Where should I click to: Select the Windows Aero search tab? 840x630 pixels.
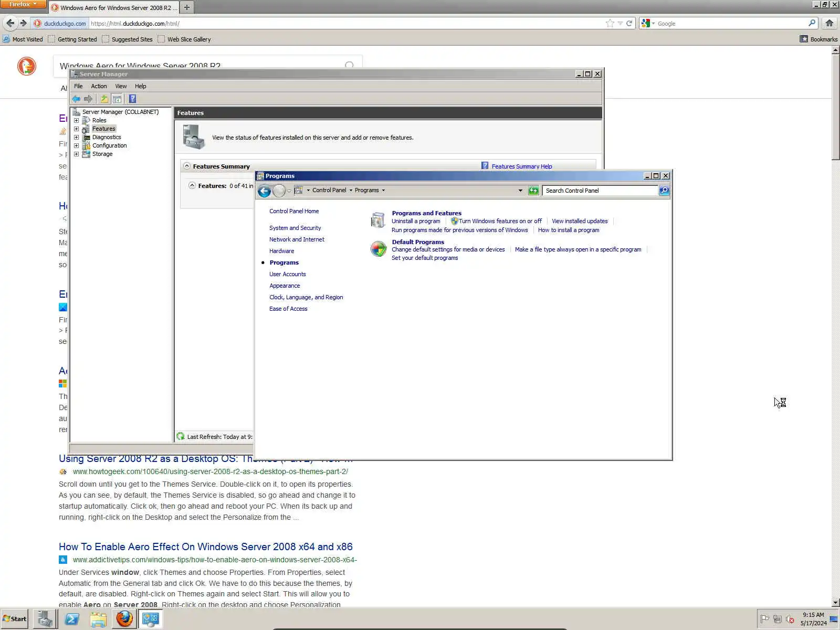click(x=114, y=7)
